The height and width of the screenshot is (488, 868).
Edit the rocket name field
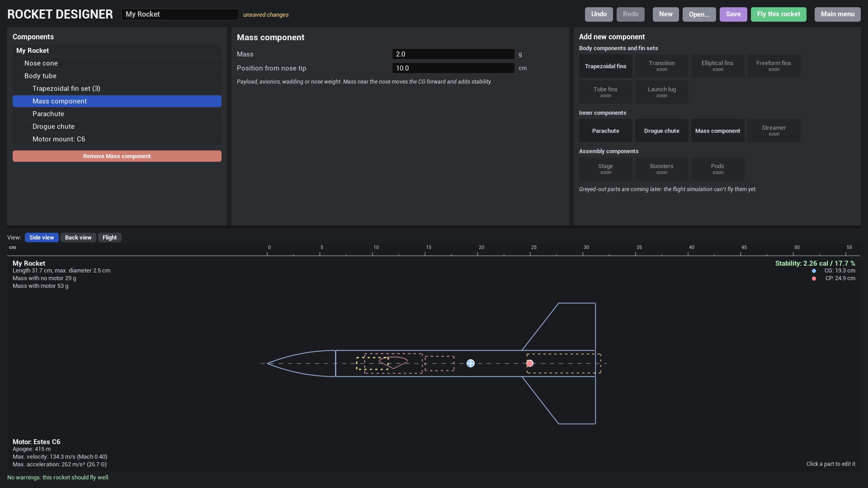click(x=180, y=14)
